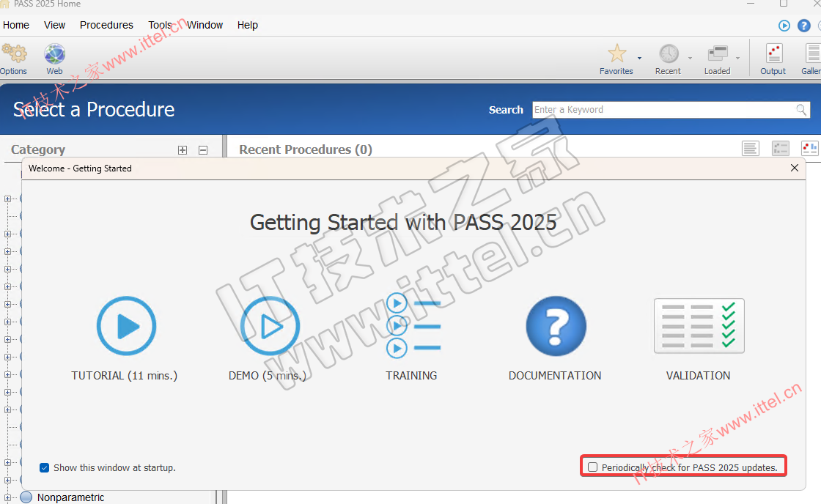This screenshot has height=504, width=821.
Task: Click the Getting Started with PASS 2025 heading
Action: 403,223
